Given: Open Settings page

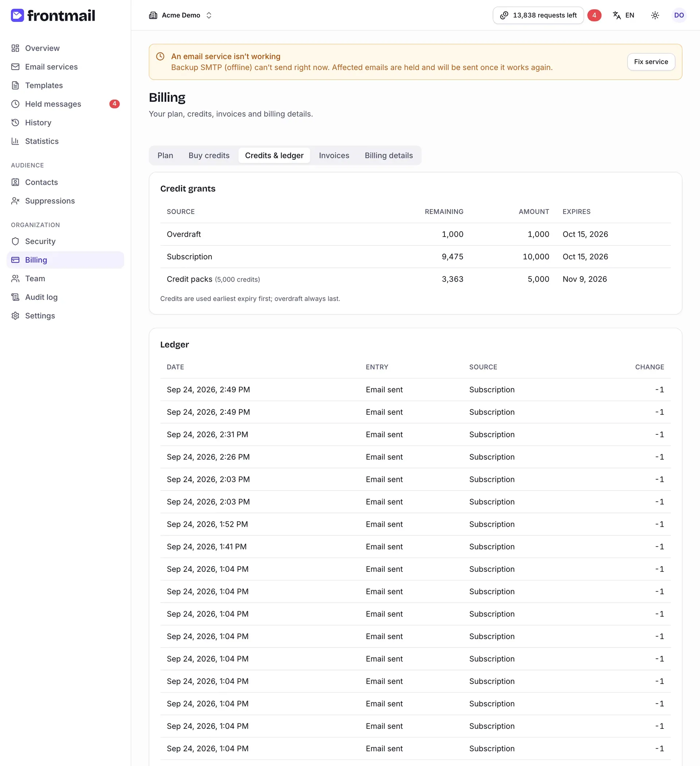Looking at the screenshot, I should coord(65,316).
